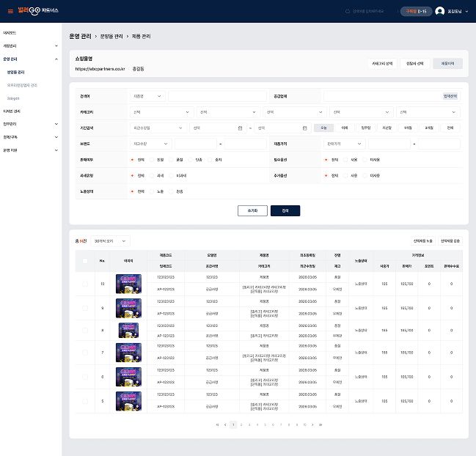Open product image thumbnail in row 8
The width and height of the screenshot is (476, 456).
[128, 331]
